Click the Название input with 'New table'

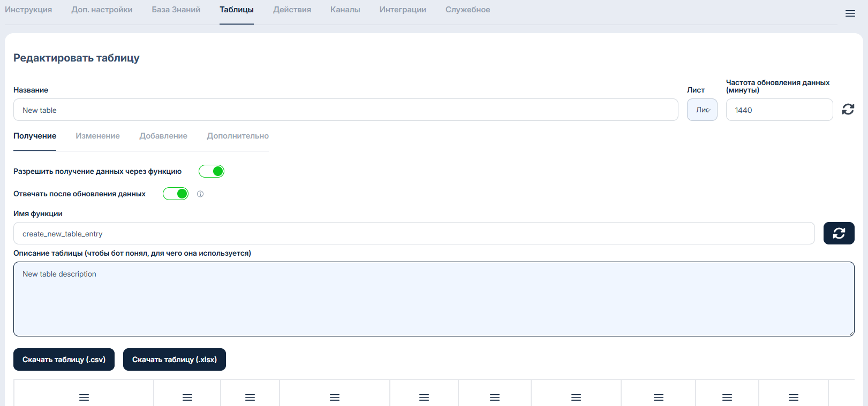(345, 110)
